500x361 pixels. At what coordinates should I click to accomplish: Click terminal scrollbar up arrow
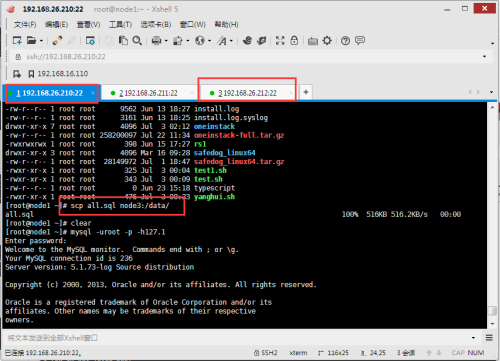pyautogui.click(x=492, y=108)
